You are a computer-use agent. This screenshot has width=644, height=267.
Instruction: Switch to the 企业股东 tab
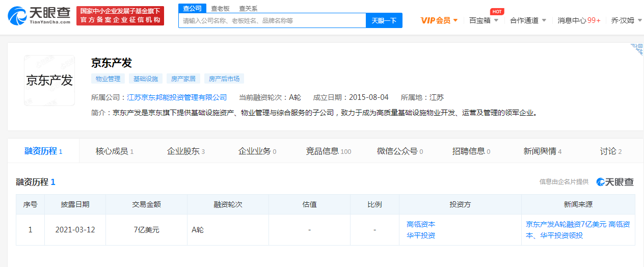coord(186,151)
